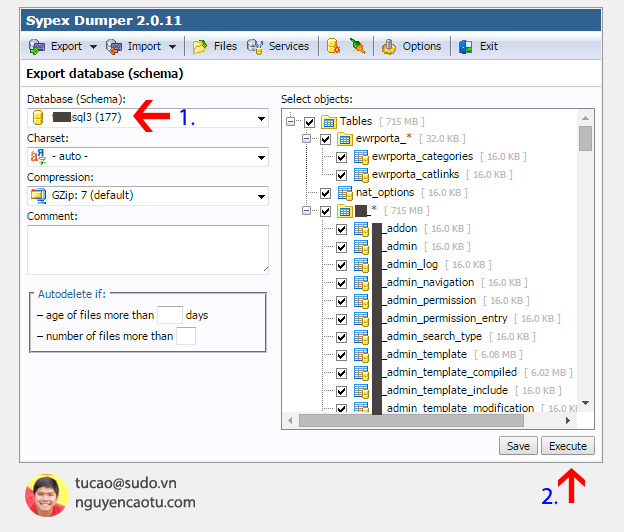Click the _addon table icon
The image size is (624, 532).
click(x=361, y=229)
